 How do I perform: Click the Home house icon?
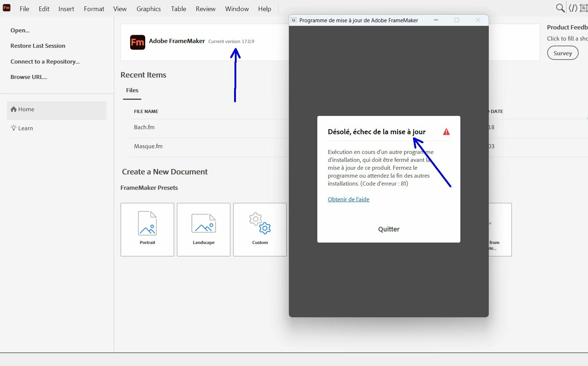click(14, 109)
